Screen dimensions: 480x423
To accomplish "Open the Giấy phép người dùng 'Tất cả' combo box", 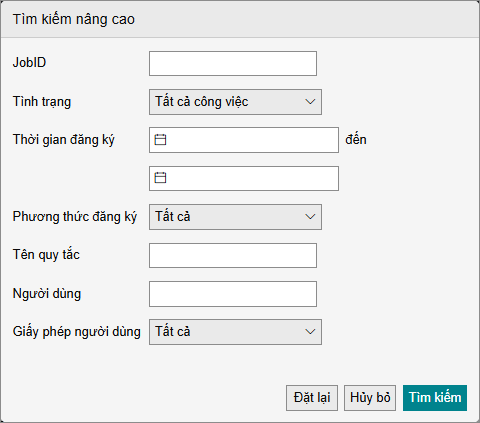I will (235, 332).
